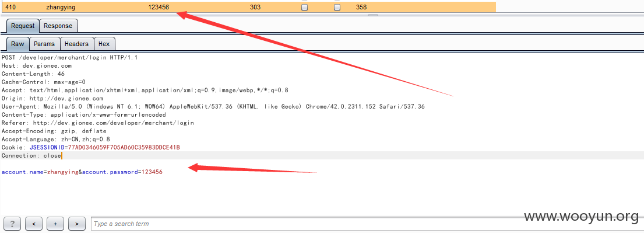Place cursor in the Referer header line
The height and width of the screenshot is (233, 644).
click(x=98, y=123)
